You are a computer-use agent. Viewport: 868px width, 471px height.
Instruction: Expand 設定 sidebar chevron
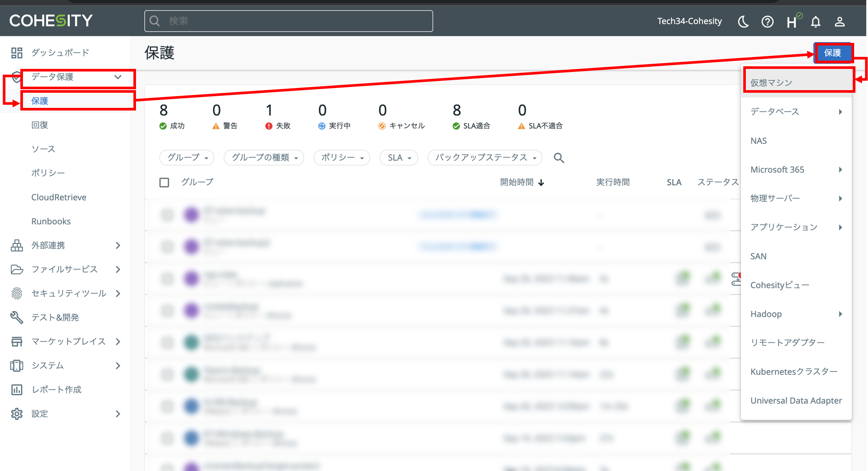[x=118, y=414]
